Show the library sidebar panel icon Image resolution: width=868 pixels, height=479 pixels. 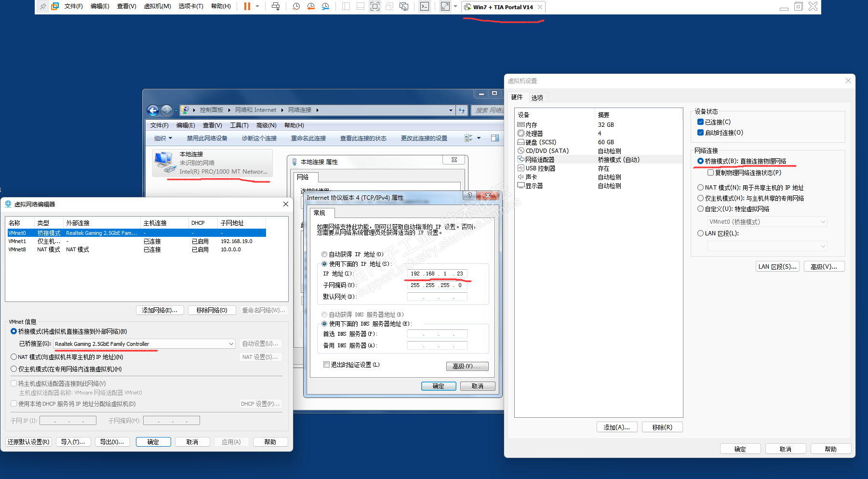(346, 7)
